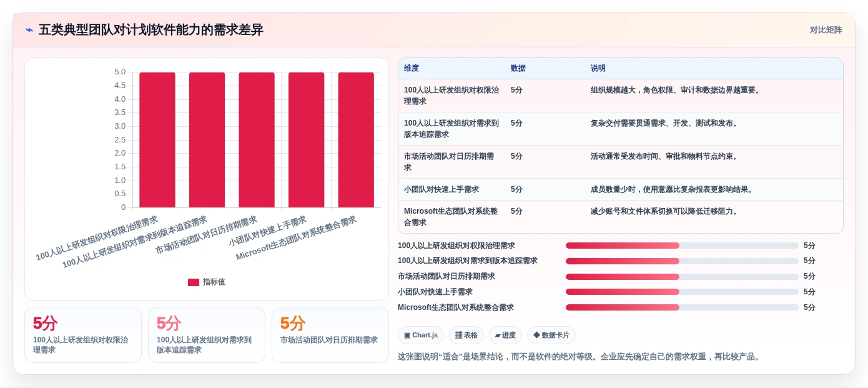Screen dimensions: 868x388
Task: Click the footnote starting with 这张图说明
Action: tap(580, 357)
